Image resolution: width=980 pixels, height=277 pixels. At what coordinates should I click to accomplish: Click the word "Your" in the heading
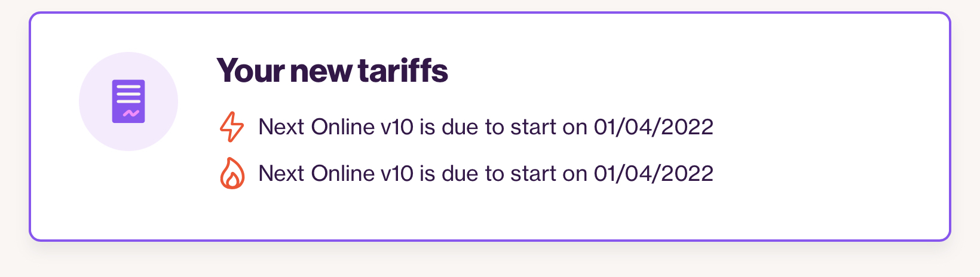click(250, 70)
